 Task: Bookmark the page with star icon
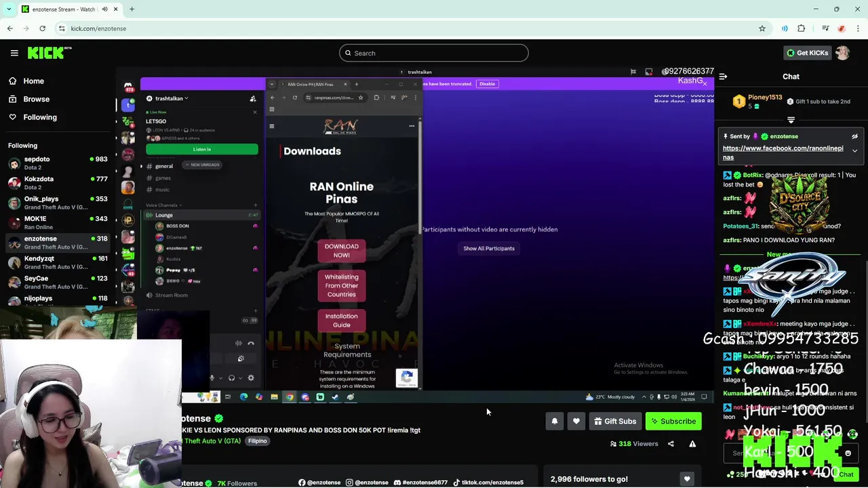pyautogui.click(x=762, y=28)
